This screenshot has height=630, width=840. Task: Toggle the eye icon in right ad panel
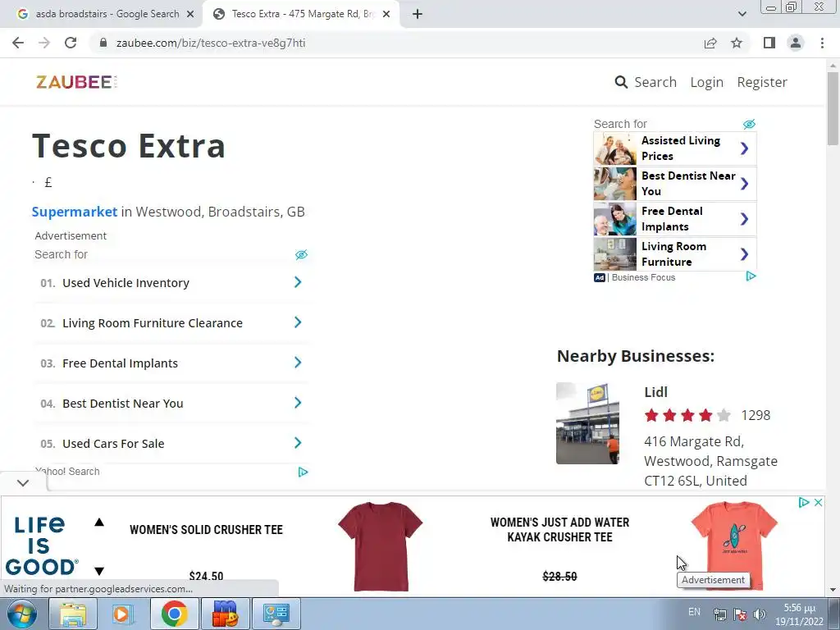pos(749,125)
